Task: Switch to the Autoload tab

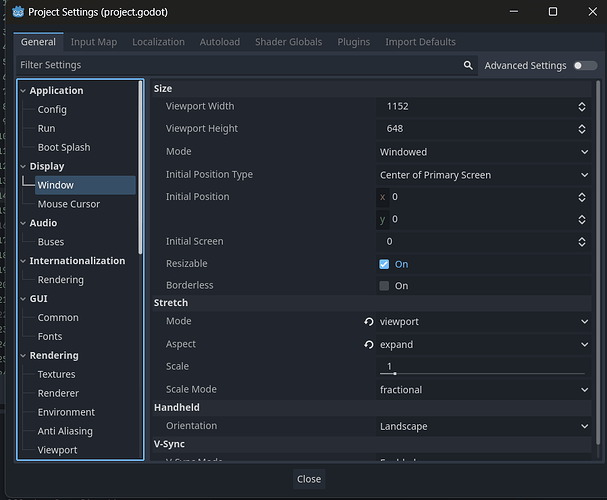Action: [219, 42]
